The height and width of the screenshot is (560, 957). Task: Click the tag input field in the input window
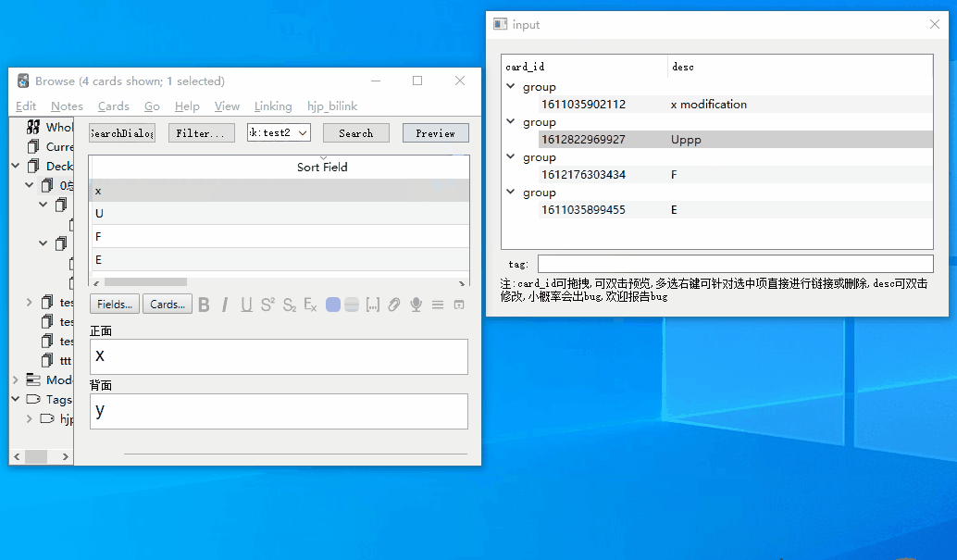tap(736, 264)
